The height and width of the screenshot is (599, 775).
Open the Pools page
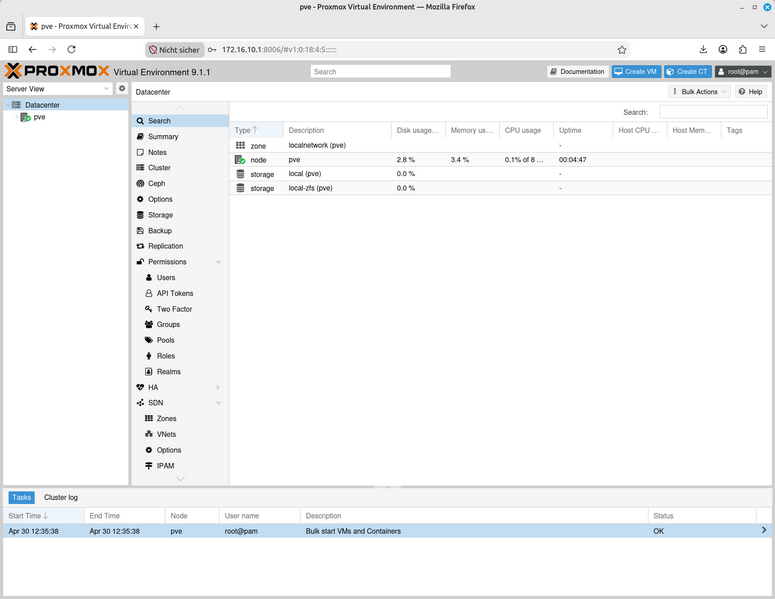tap(180, 340)
